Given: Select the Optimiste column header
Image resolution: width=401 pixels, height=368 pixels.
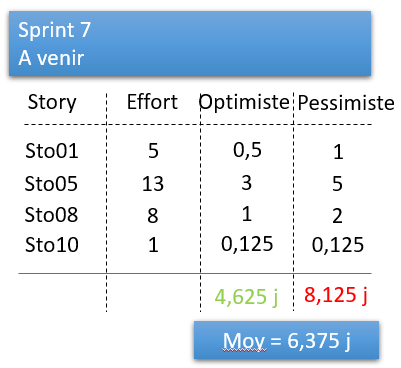Looking at the screenshot, I should point(244,102).
